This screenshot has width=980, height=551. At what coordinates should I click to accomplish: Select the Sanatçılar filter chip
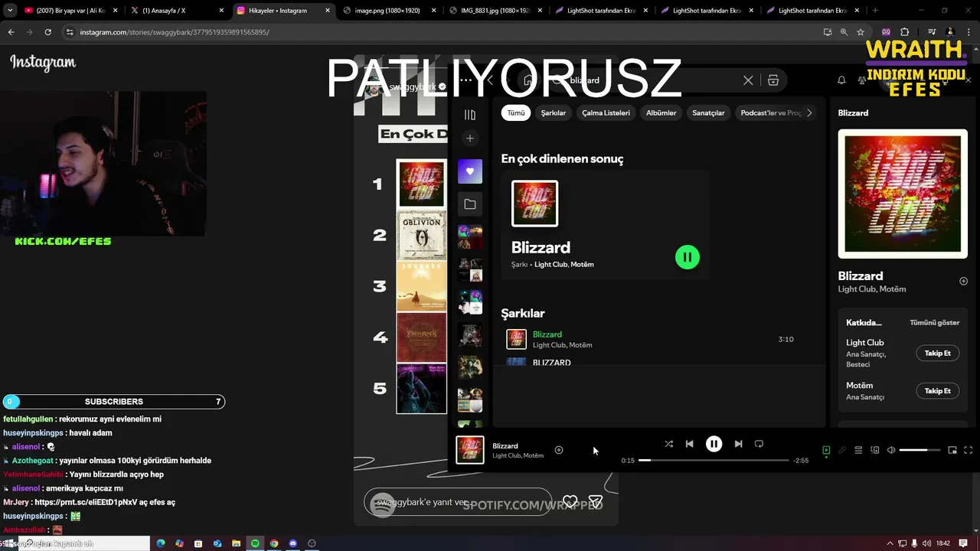tap(708, 112)
